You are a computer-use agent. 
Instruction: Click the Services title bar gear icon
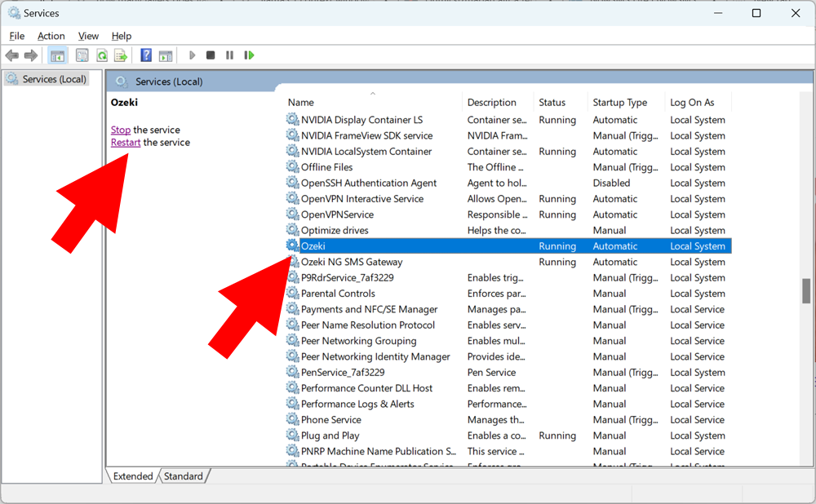click(x=14, y=12)
